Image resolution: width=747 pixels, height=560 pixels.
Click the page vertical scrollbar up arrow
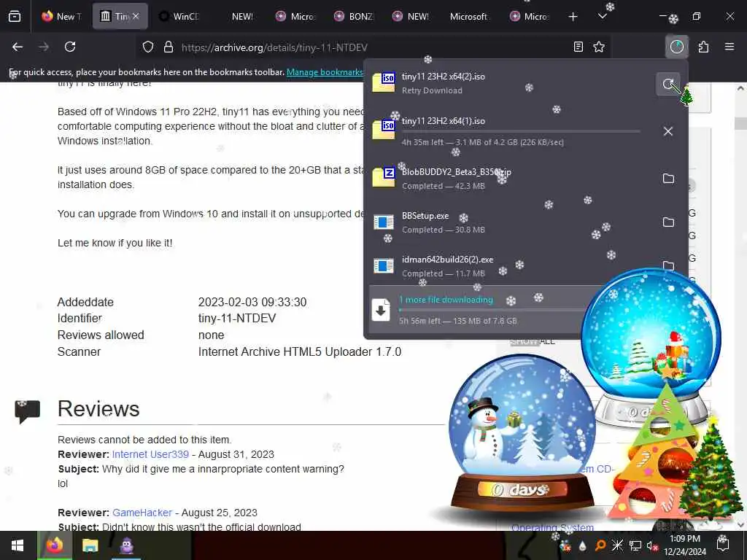pyautogui.click(x=740, y=88)
